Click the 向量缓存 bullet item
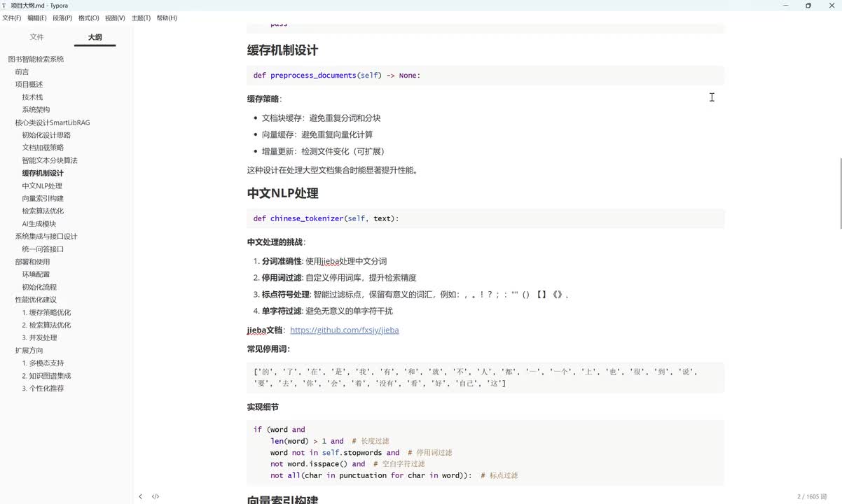 click(x=317, y=134)
